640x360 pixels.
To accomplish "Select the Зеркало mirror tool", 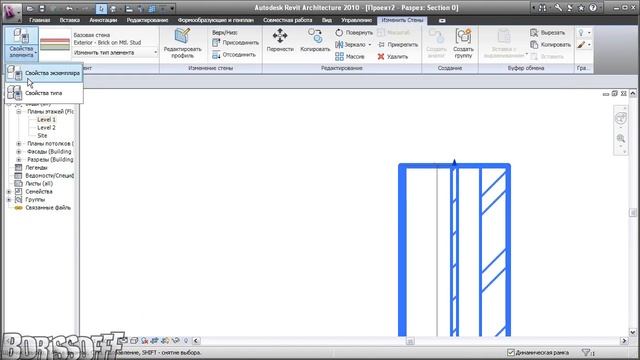I will pyautogui.click(x=350, y=44).
